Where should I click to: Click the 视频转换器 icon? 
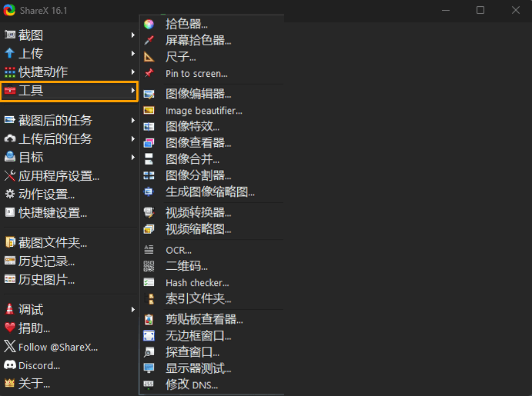coord(149,213)
